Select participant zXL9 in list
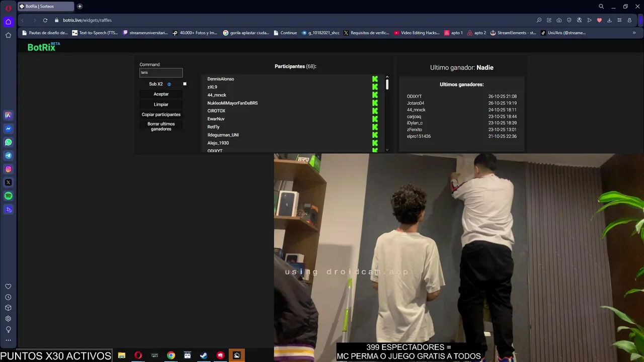Image resolution: width=644 pixels, height=362 pixels. (212, 87)
